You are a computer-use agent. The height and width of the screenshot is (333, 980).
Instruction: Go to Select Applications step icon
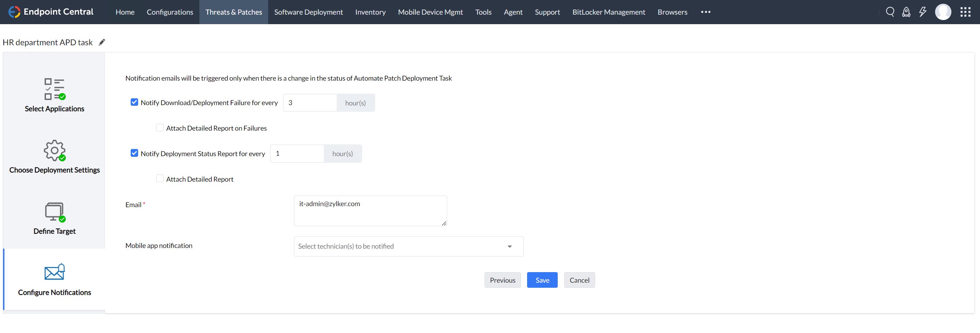tap(54, 89)
